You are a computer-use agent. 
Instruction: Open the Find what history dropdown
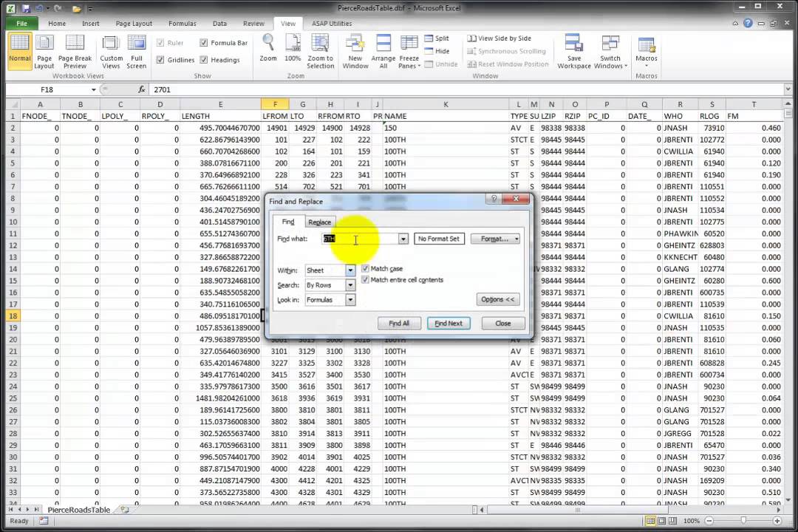[403, 239]
